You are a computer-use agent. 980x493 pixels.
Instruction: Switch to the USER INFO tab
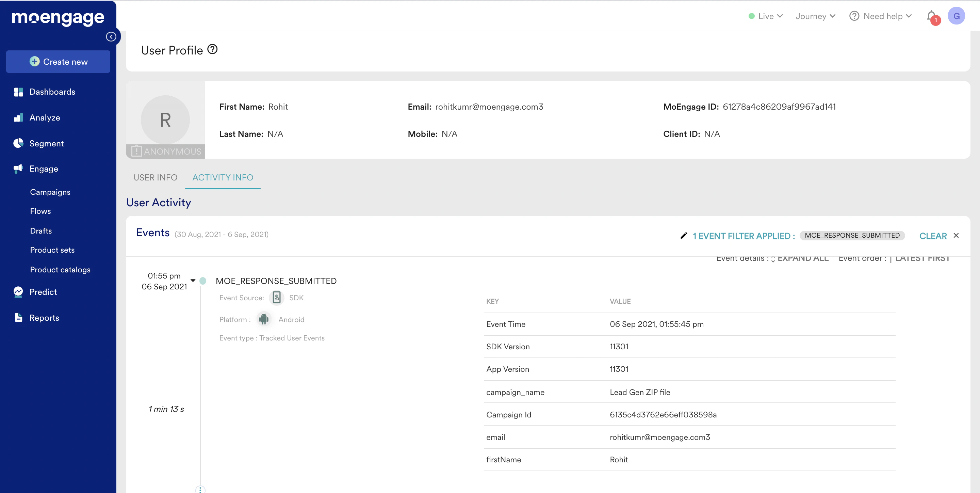coord(155,177)
